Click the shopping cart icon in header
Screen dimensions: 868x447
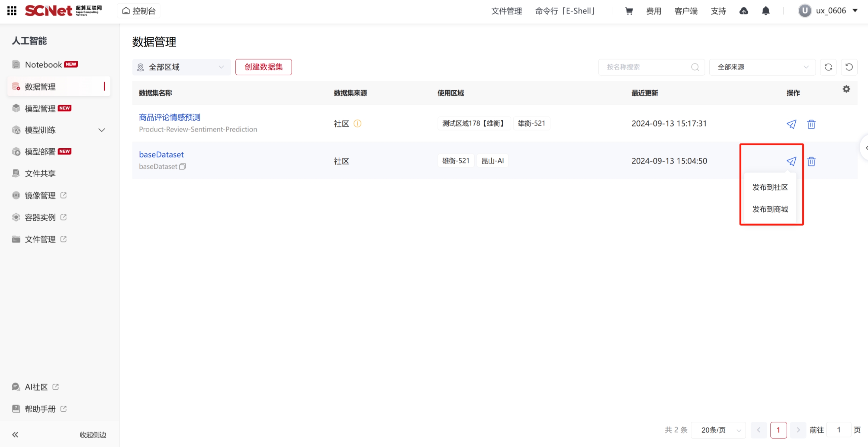(629, 11)
